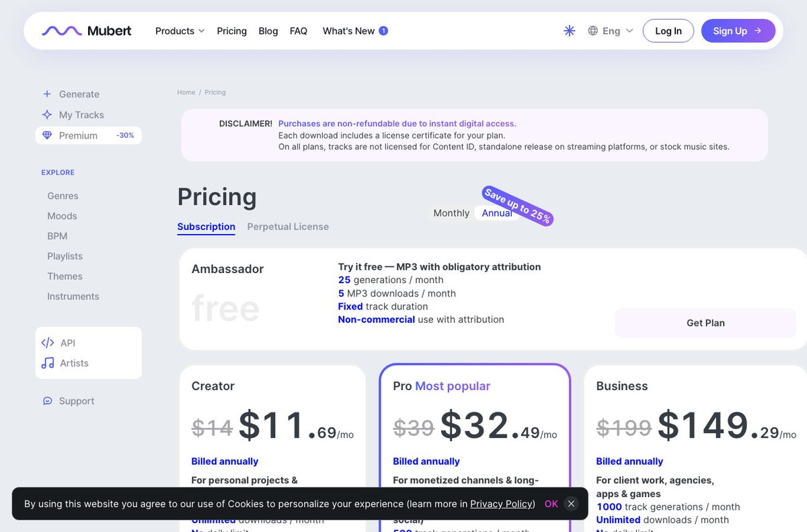The image size is (807, 532).
Task: Explore Moods in sidebar
Action: tap(62, 216)
